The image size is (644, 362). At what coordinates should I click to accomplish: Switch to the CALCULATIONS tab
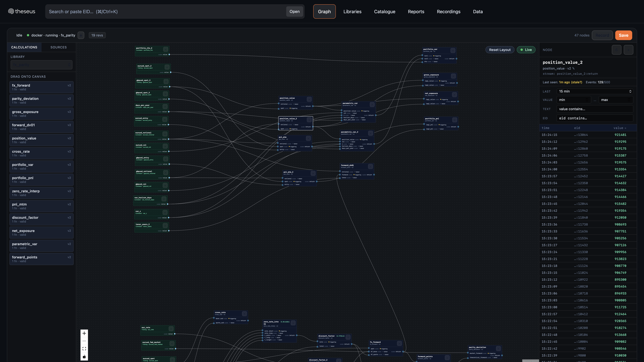(x=24, y=47)
